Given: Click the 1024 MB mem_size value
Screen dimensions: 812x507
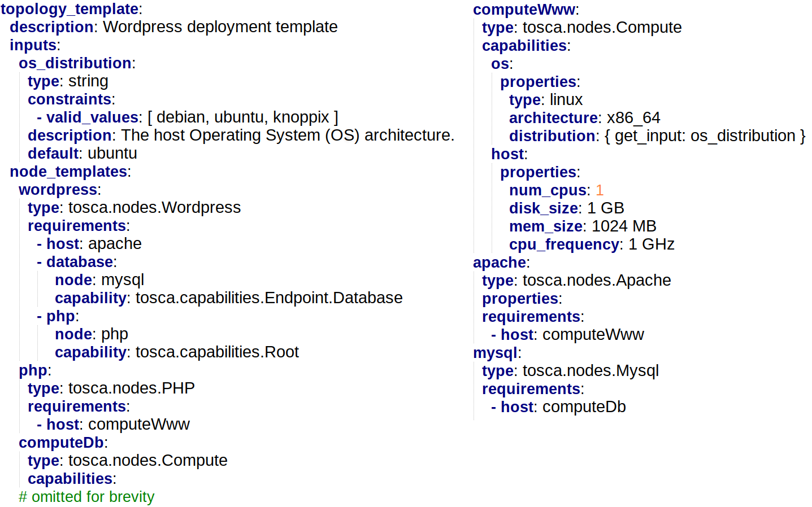Looking at the screenshot, I should tap(624, 226).
